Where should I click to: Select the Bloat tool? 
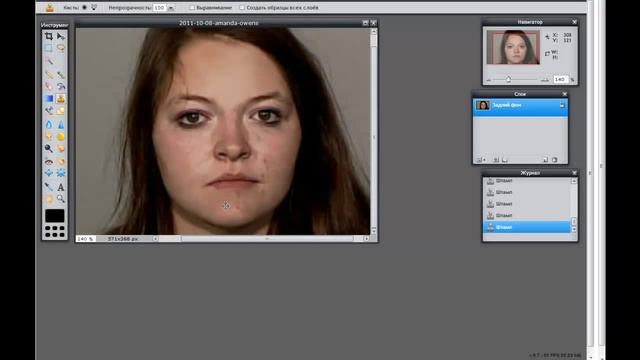pyautogui.click(x=49, y=173)
